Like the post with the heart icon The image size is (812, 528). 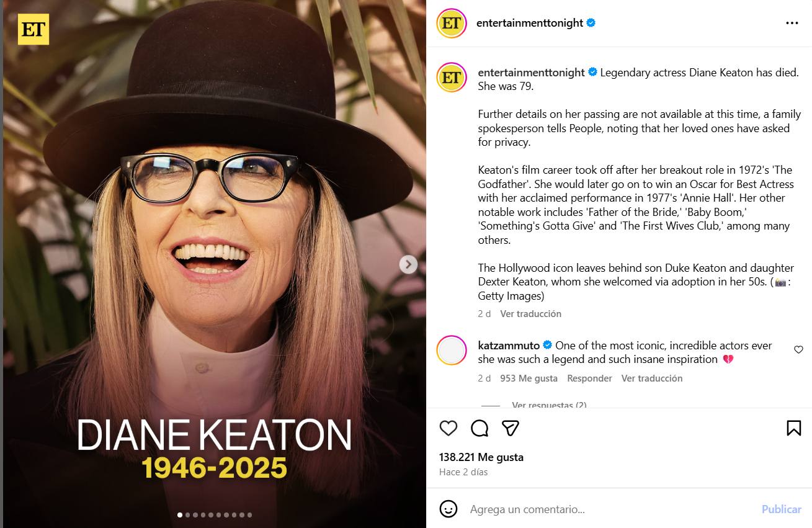(x=448, y=428)
